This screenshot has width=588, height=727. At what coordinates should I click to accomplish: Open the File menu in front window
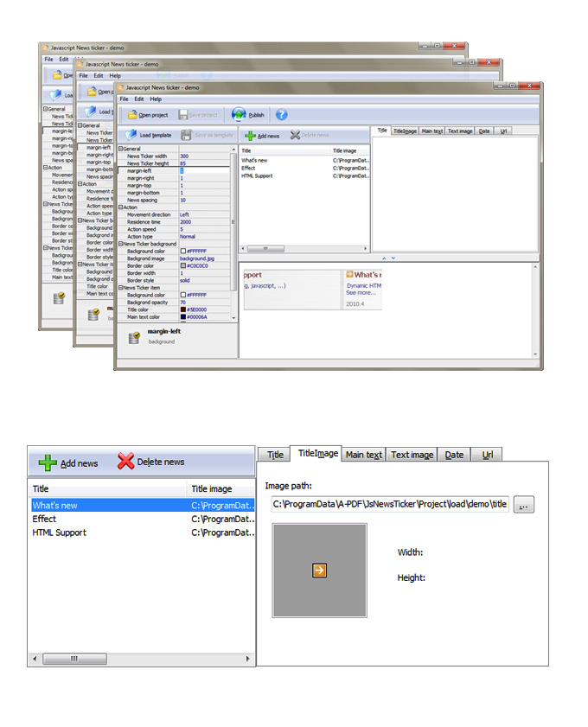(124, 99)
